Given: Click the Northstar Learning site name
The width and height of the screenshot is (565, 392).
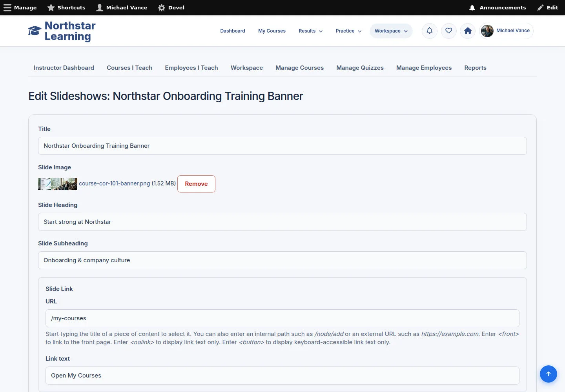Looking at the screenshot, I should (x=70, y=31).
